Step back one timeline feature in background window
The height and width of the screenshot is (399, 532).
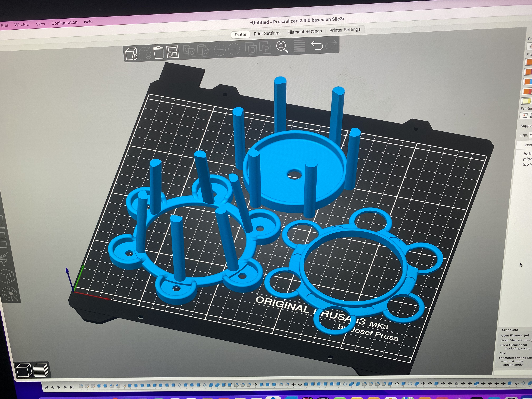point(53,387)
